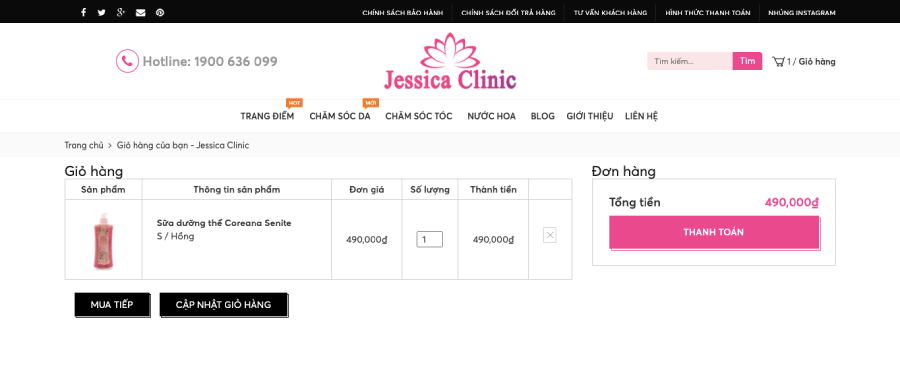Click the S / Hồng variant text
This screenshot has width=900, height=387.
point(176,236)
